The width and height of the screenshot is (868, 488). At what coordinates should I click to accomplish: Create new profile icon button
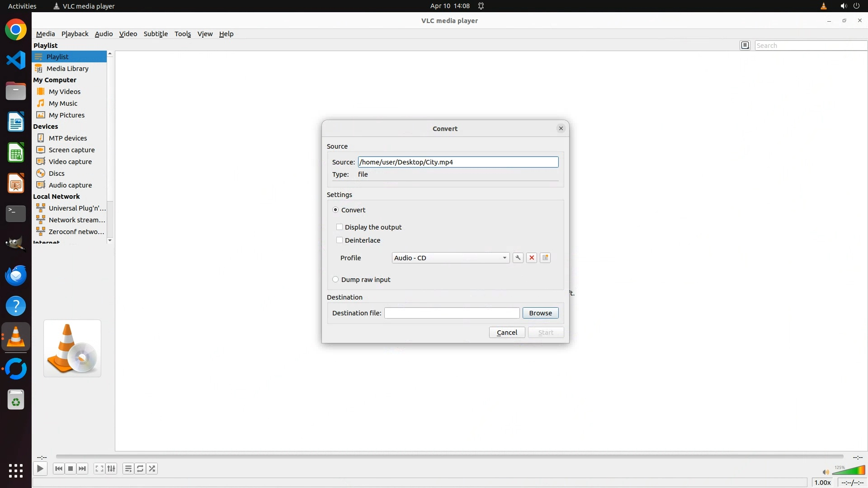click(545, 258)
